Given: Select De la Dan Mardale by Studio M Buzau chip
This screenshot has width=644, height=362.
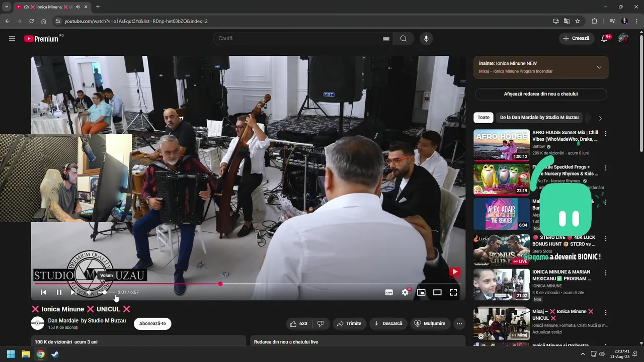Looking at the screenshot, I should pyautogui.click(x=539, y=118).
